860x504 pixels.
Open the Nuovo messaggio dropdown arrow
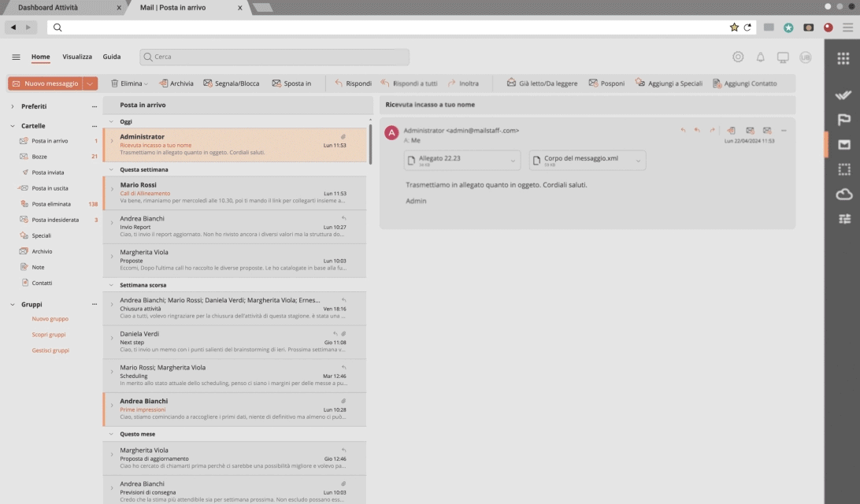point(90,83)
